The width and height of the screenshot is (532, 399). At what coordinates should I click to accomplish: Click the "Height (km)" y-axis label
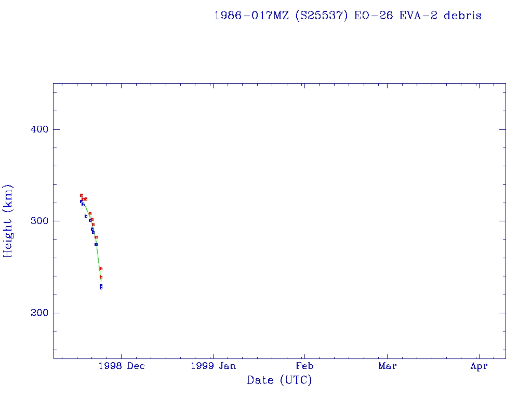point(8,221)
